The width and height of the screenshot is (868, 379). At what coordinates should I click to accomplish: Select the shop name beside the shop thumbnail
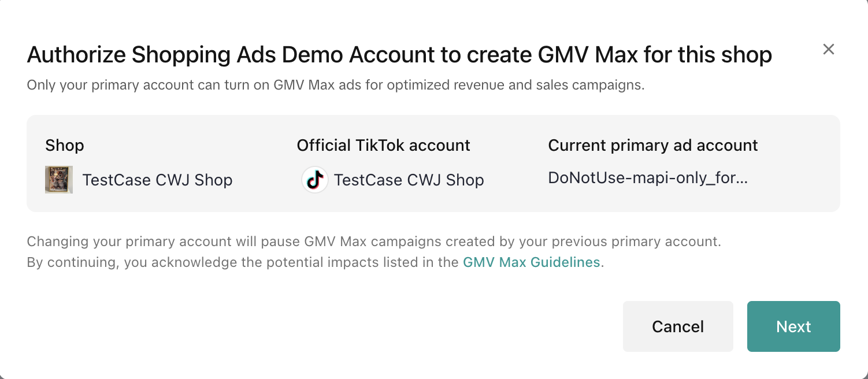(x=157, y=180)
